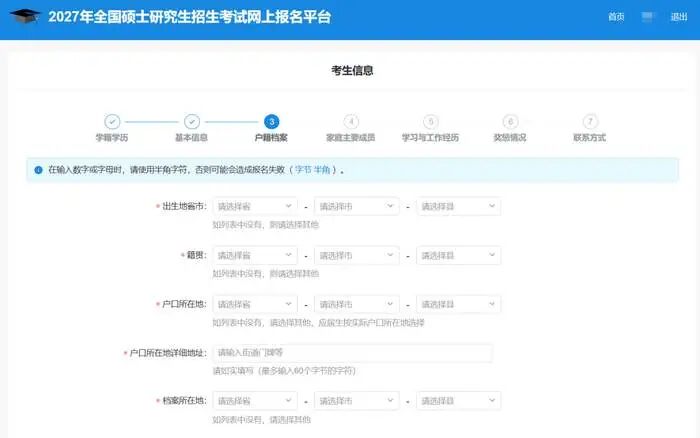
Task: Open 出生地省市 county dropdown
Action: 458,206
